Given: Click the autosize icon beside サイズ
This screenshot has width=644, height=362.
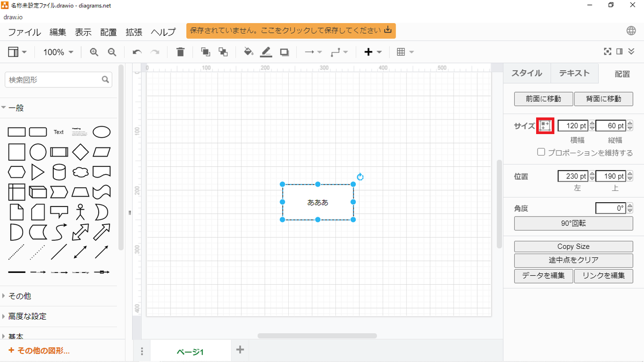Looking at the screenshot, I should pos(545,125).
